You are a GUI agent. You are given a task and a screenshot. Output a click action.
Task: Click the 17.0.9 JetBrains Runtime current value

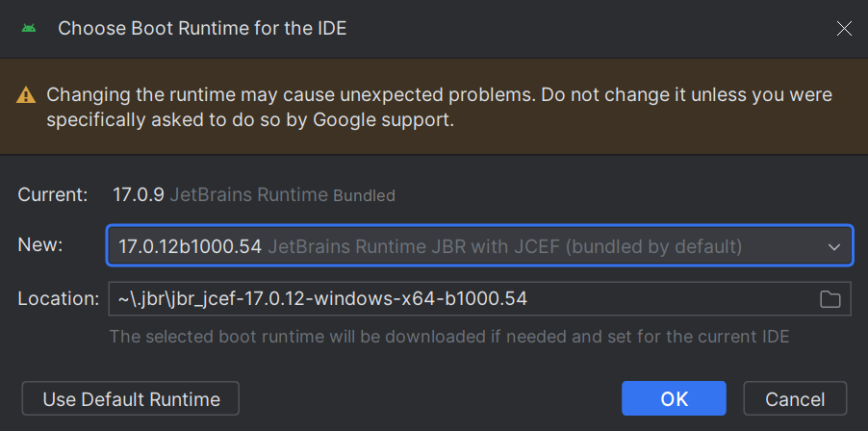pyautogui.click(x=220, y=194)
